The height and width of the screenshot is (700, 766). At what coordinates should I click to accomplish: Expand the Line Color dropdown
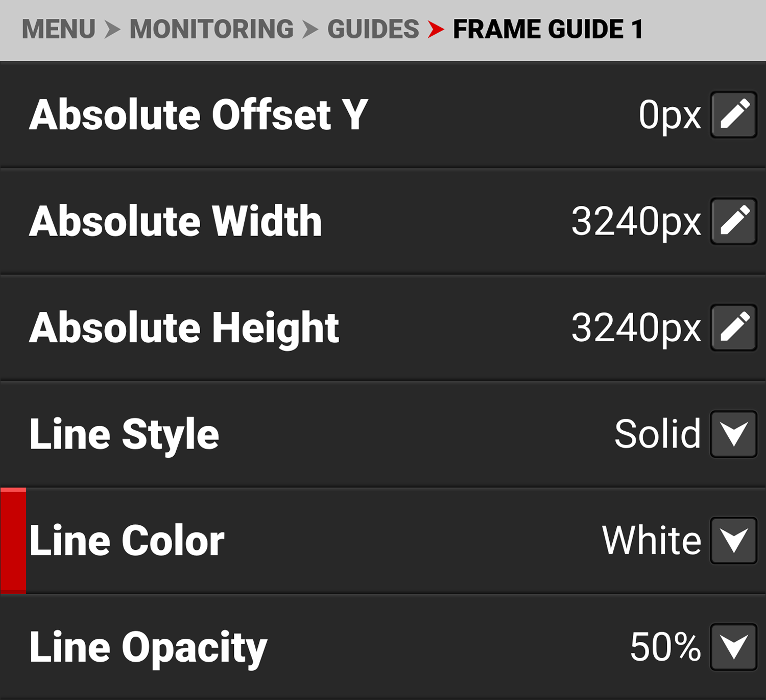[734, 541]
